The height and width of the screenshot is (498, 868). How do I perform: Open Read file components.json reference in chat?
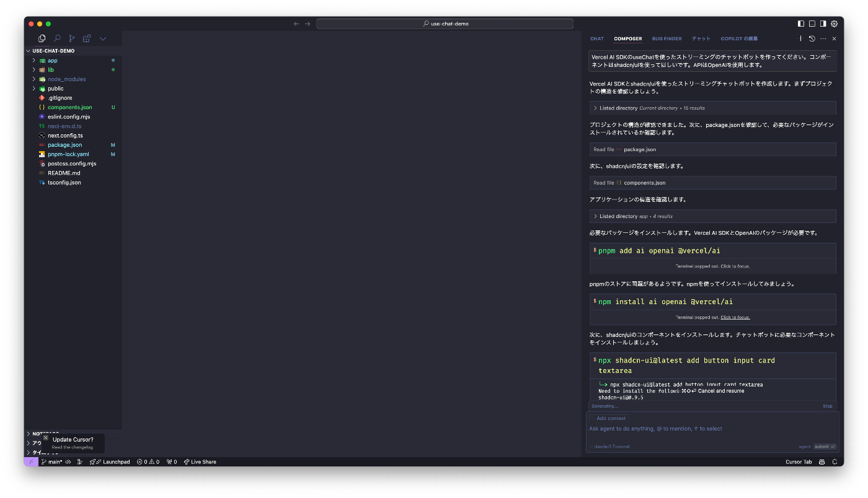pos(712,183)
